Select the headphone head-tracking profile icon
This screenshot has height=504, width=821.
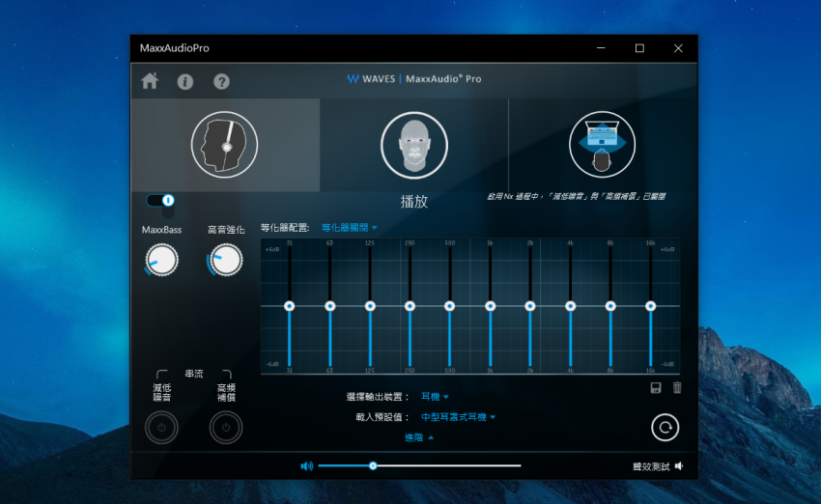(225, 145)
